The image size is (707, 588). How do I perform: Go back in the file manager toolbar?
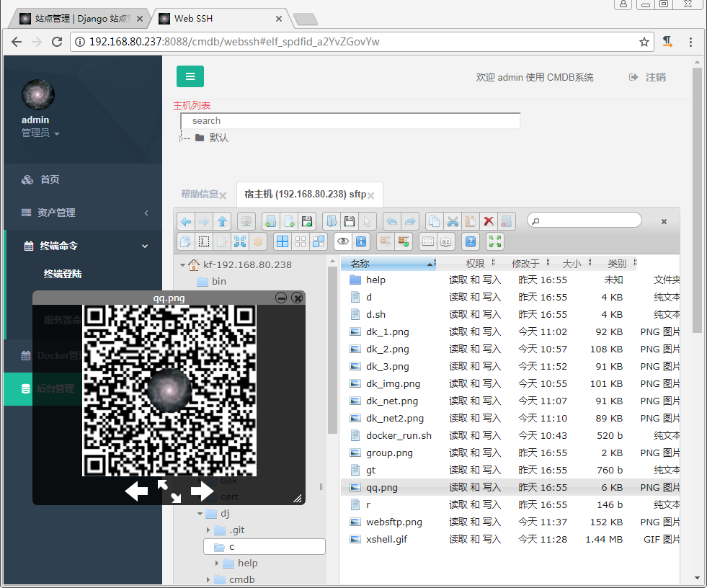coord(186,221)
